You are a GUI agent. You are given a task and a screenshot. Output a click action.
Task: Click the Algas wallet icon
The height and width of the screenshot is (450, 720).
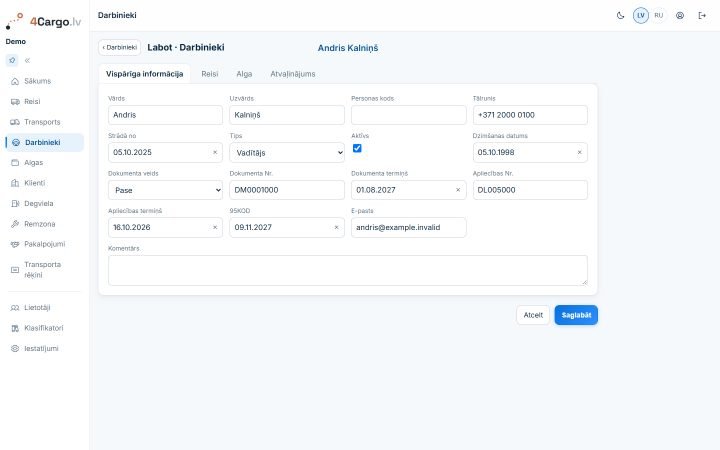[15, 163]
